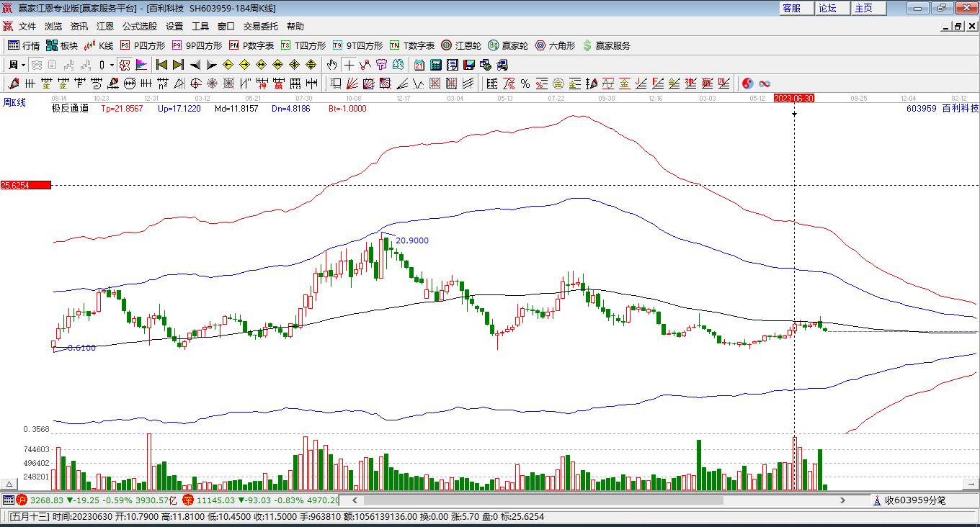This screenshot has height=527, width=980.
Task: Jump to first bar with skip-to-start arrow
Action: click(162, 65)
